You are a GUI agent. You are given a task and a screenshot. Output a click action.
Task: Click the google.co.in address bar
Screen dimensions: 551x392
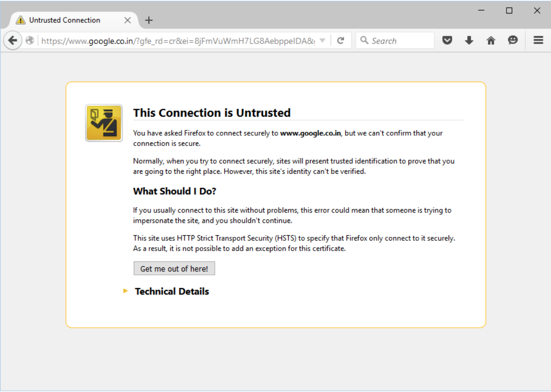pyautogui.click(x=178, y=41)
